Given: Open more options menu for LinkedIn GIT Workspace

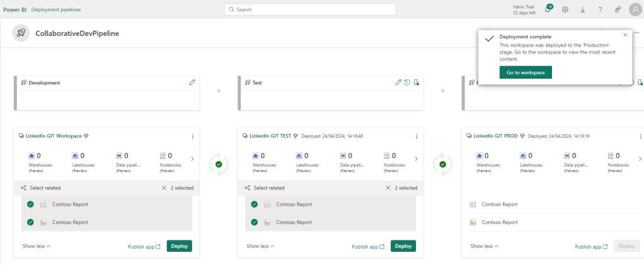Looking at the screenshot, I should (x=192, y=136).
